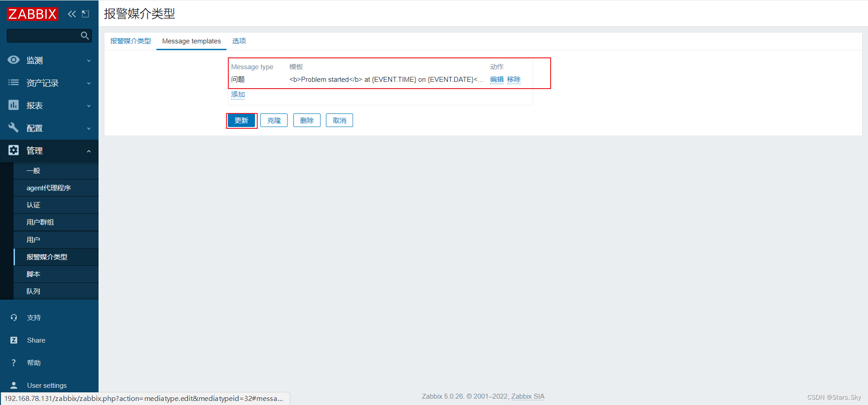The height and width of the screenshot is (405, 868).
Task: Click the 更新 button
Action: point(241,121)
